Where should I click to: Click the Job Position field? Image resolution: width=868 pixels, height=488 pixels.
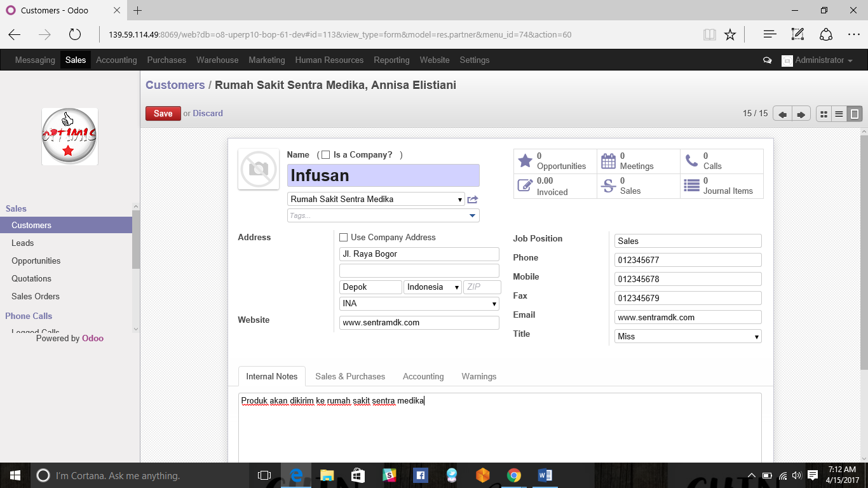coord(688,241)
